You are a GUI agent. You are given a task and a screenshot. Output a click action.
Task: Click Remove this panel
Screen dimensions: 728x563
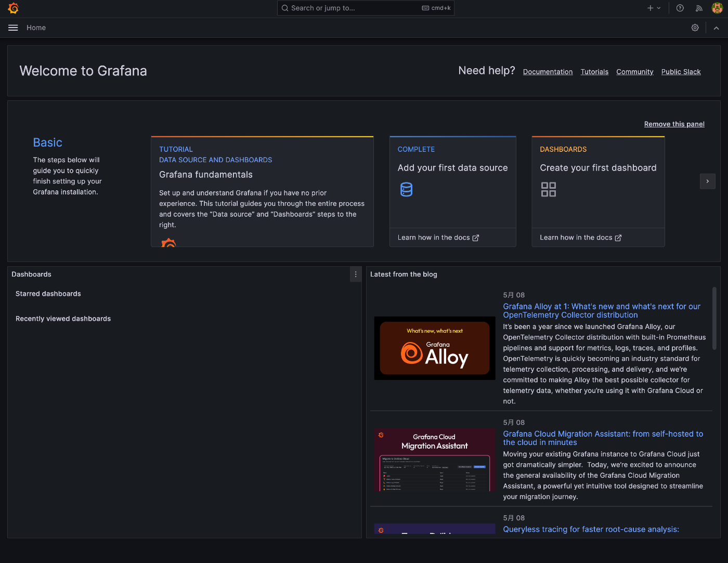pyautogui.click(x=674, y=124)
